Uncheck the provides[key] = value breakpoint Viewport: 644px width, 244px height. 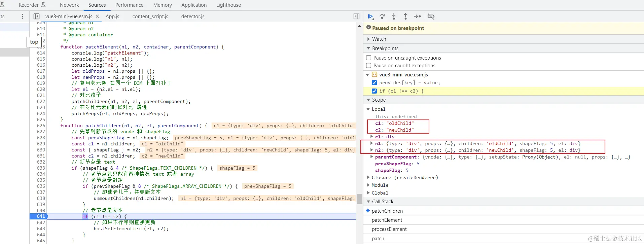(x=374, y=83)
